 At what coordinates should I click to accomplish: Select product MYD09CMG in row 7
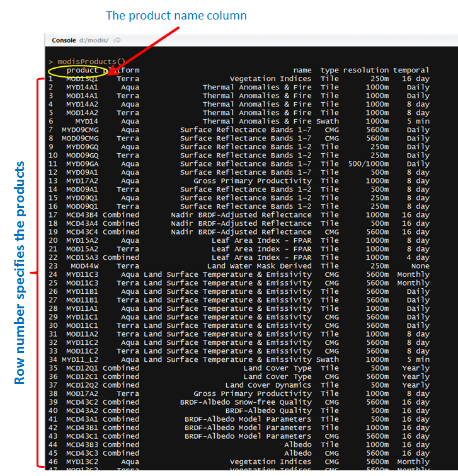point(80,130)
